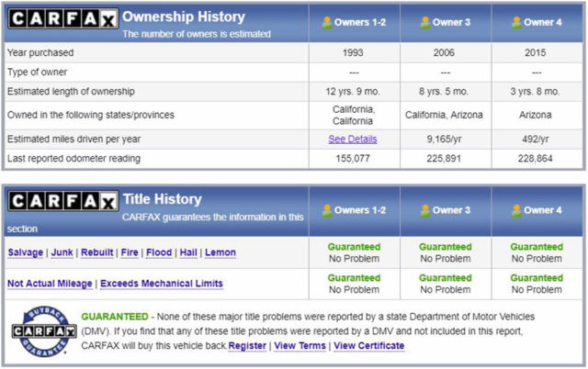
Task: Select the Year purchased row label
Action: click(40, 53)
